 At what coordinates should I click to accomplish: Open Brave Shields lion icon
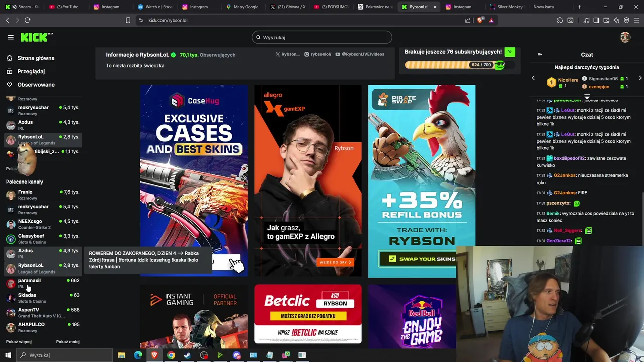click(480, 20)
